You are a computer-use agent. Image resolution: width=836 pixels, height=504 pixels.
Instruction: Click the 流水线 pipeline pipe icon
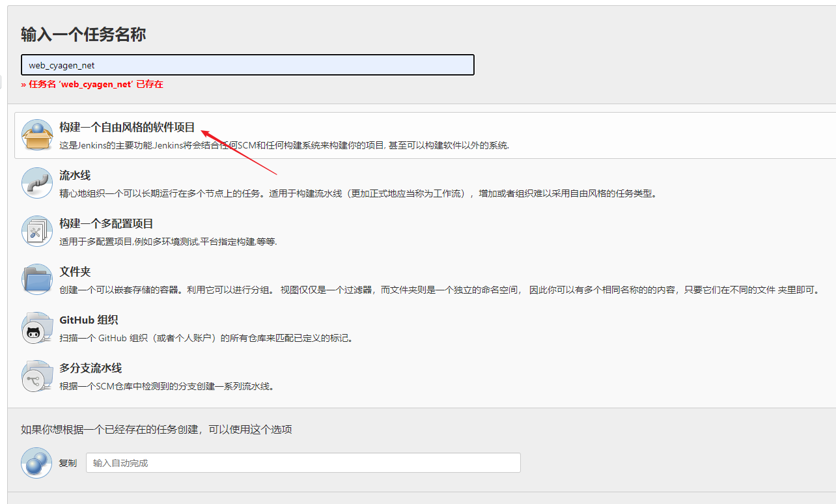pos(36,183)
